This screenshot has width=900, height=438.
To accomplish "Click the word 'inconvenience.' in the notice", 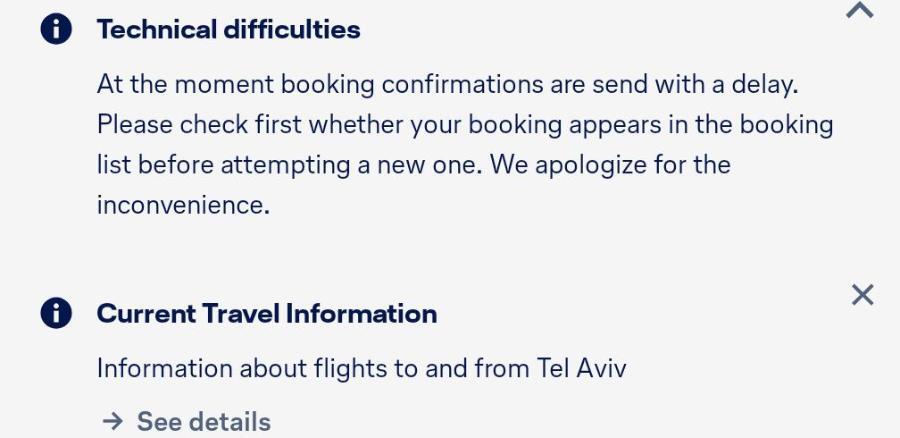I will click(x=183, y=205).
